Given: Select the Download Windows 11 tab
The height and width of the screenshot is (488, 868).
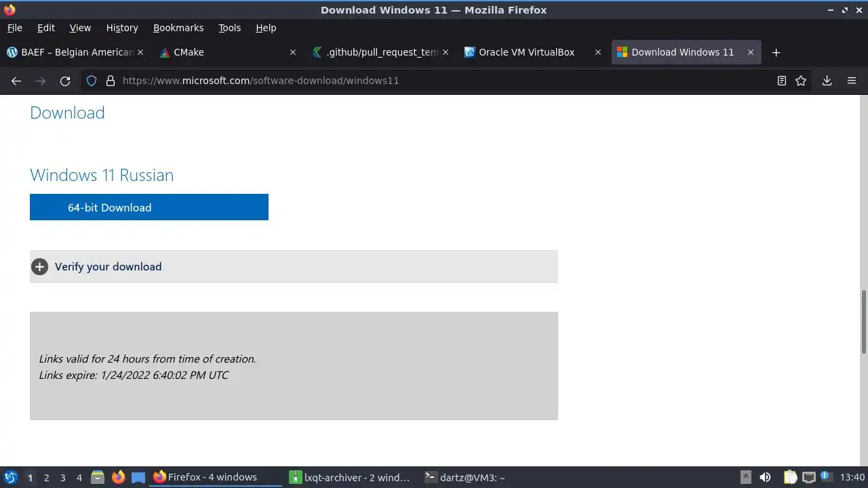Looking at the screenshot, I should click(x=686, y=52).
